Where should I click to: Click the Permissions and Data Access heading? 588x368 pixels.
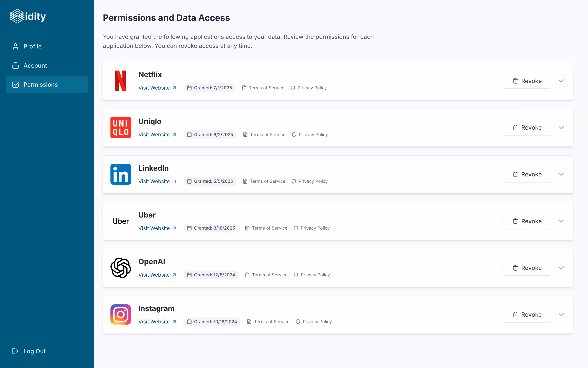(x=166, y=18)
